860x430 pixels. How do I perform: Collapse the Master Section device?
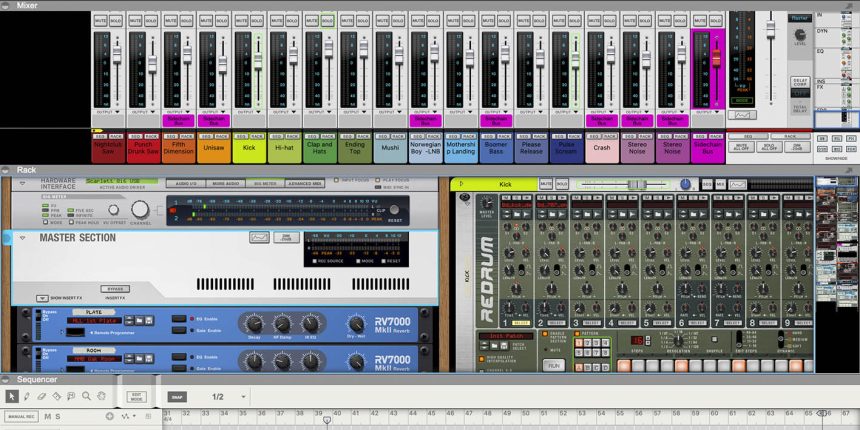point(22,238)
